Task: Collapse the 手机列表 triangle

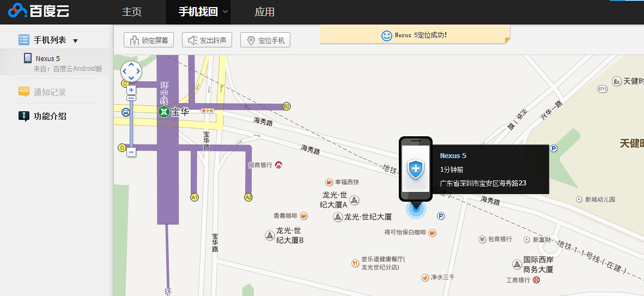Action: [75, 41]
